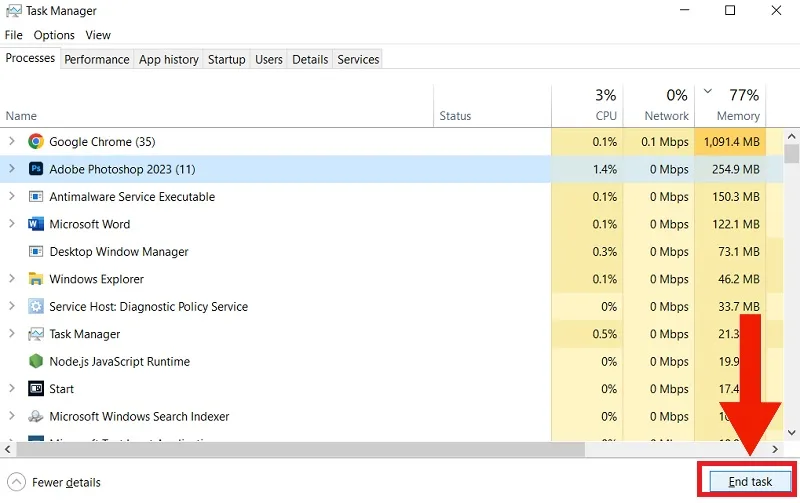
Task: Click the 150.3 MB memory value
Action: click(x=736, y=197)
